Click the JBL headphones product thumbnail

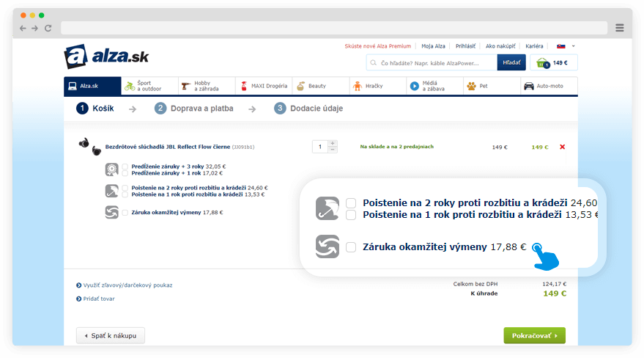pos(90,147)
